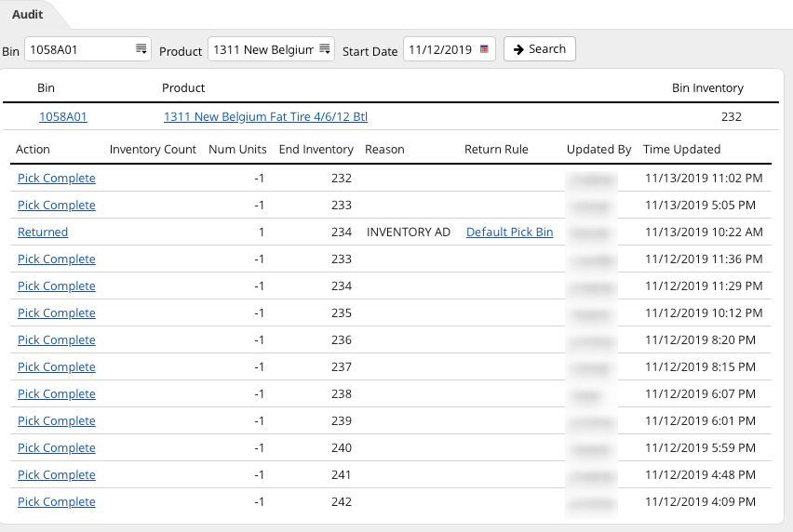Click the Time Updated column header

click(x=681, y=149)
